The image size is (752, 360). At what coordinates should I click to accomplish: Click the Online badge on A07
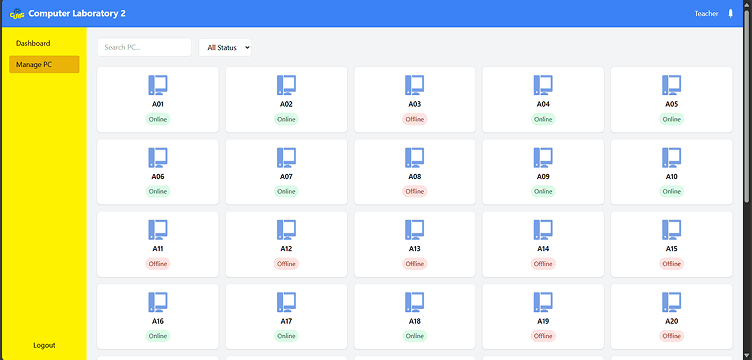click(286, 191)
